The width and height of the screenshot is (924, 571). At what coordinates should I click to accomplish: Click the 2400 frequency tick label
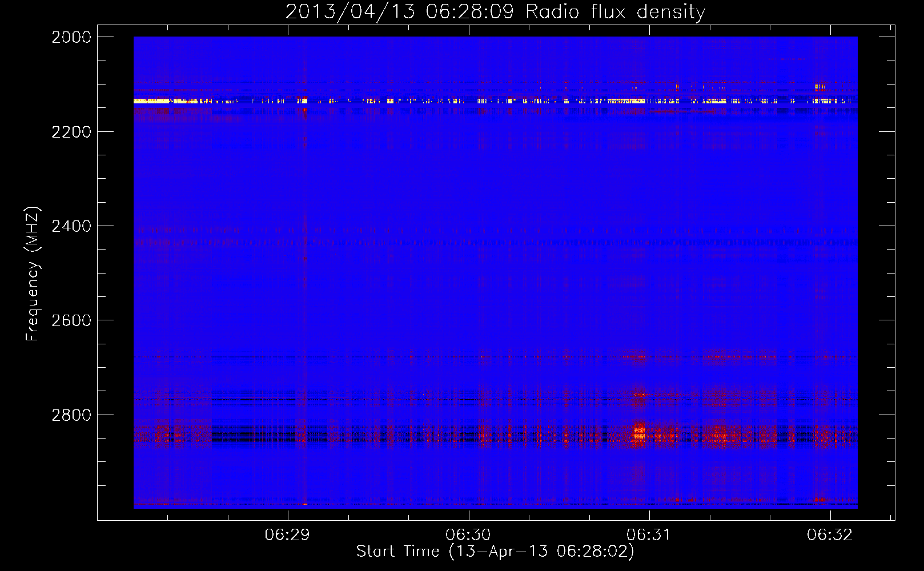(71, 227)
